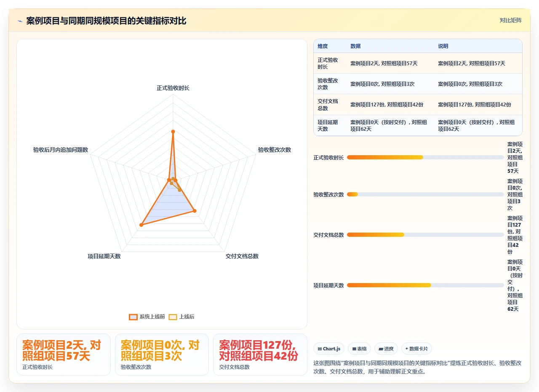Open the 案例项目127份 data card
The height and width of the screenshot is (392, 539).
[260, 354]
